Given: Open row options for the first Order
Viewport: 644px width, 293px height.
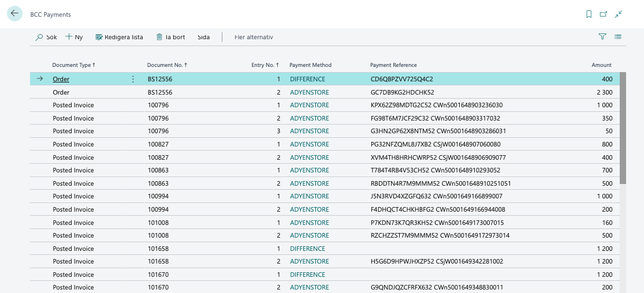Looking at the screenshot, I should pos(133,79).
